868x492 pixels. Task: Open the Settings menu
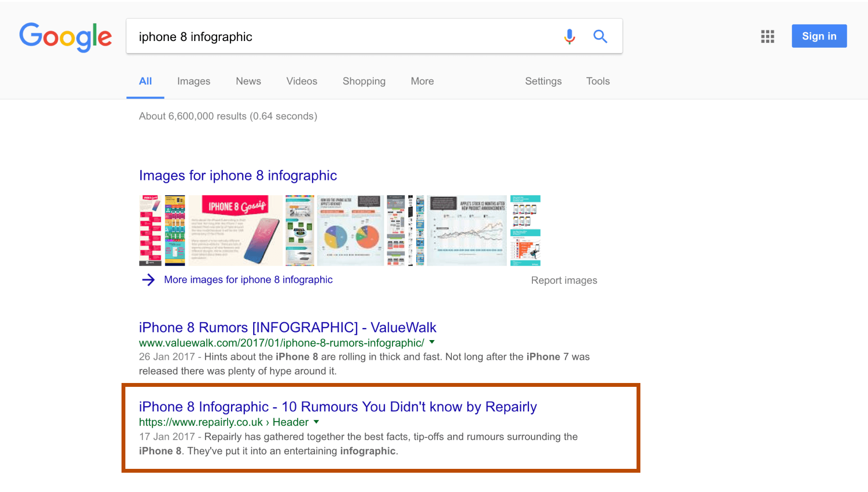(543, 81)
